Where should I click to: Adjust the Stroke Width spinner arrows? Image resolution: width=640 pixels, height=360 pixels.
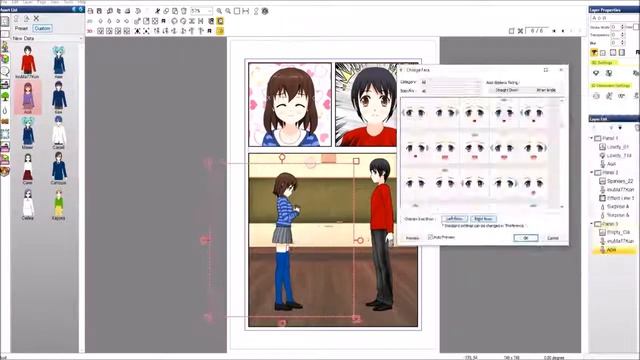click(622, 27)
